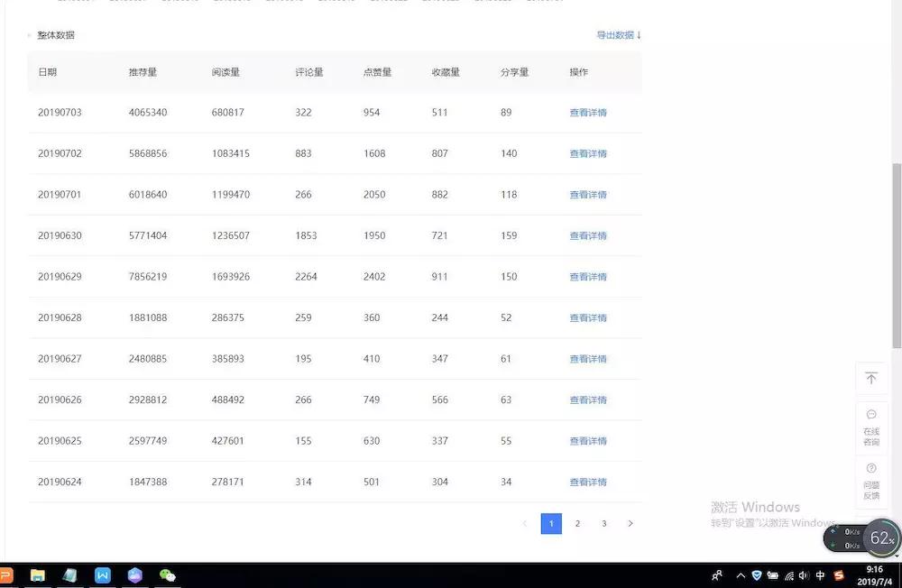Click Sogou input S tray icon
Image resolution: width=902 pixels, height=588 pixels.
coord(839,575)
